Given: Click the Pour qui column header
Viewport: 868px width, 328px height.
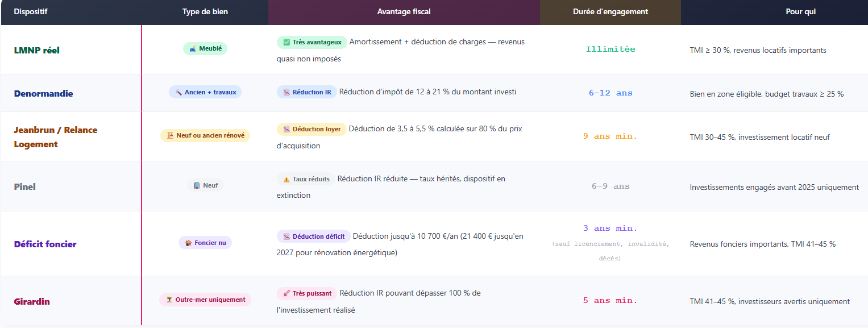Looking at the screenshot, I should pos(801,11).
